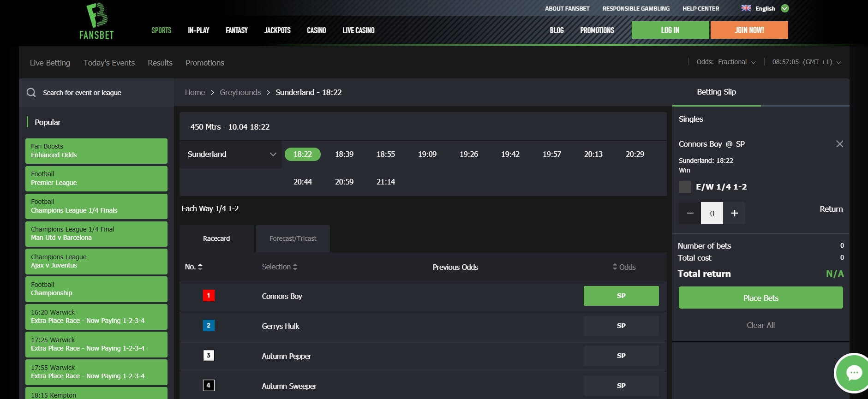Decrease stake with minus button
Screen dimensions: 868x399
(x=690, y=213)
